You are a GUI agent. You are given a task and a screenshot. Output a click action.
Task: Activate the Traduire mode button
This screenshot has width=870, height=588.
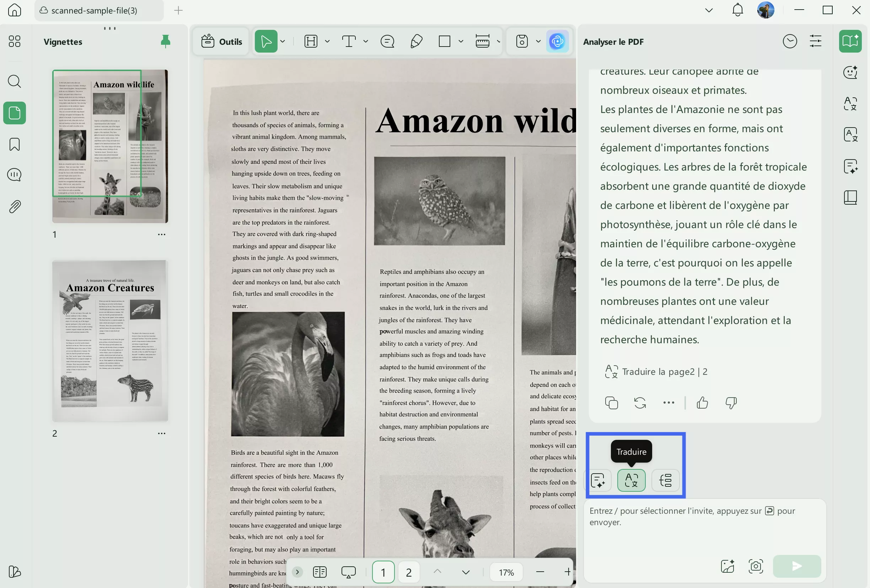(631, 480)
